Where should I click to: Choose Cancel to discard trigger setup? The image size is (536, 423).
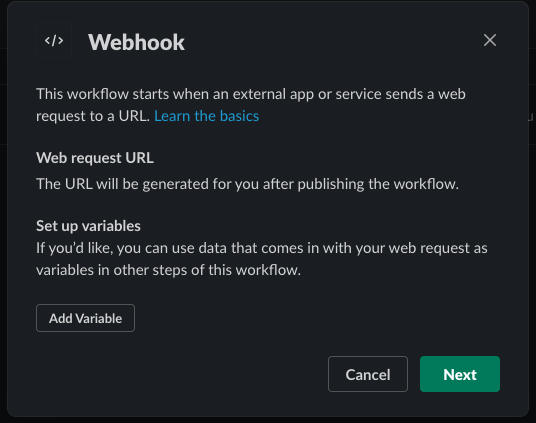368,374
